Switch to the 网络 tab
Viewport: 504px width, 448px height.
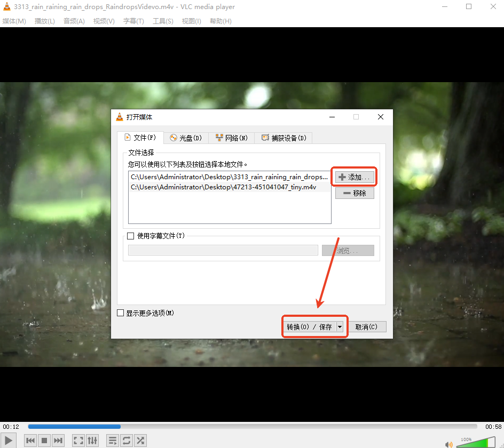(x=231, y=137)
